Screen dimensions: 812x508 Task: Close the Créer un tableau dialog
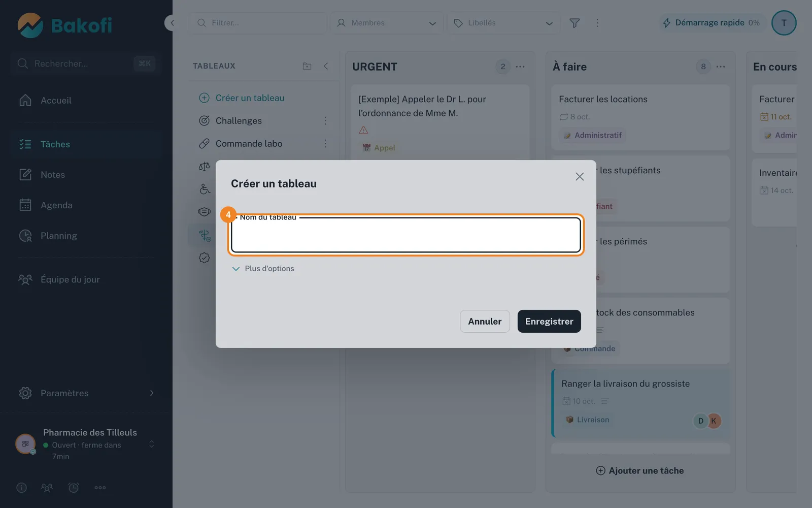[x=580, y=176]
